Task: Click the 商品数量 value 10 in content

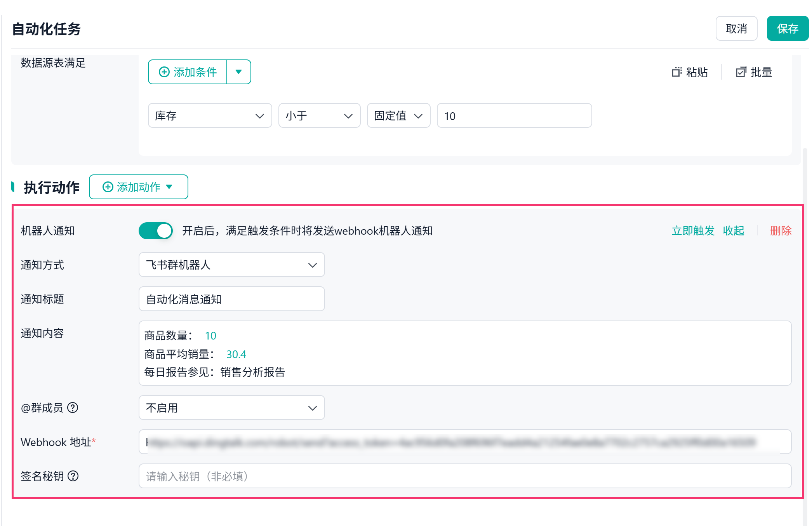Action: point(210,336)
